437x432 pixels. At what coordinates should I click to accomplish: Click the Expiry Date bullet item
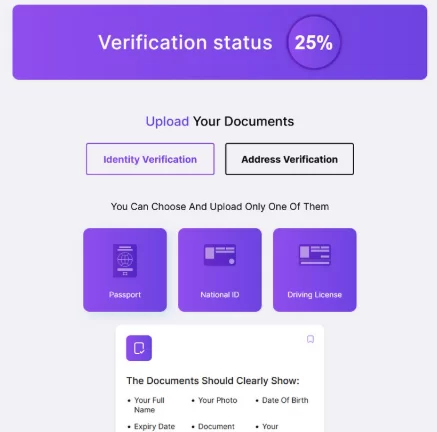[x=151, y=427]
